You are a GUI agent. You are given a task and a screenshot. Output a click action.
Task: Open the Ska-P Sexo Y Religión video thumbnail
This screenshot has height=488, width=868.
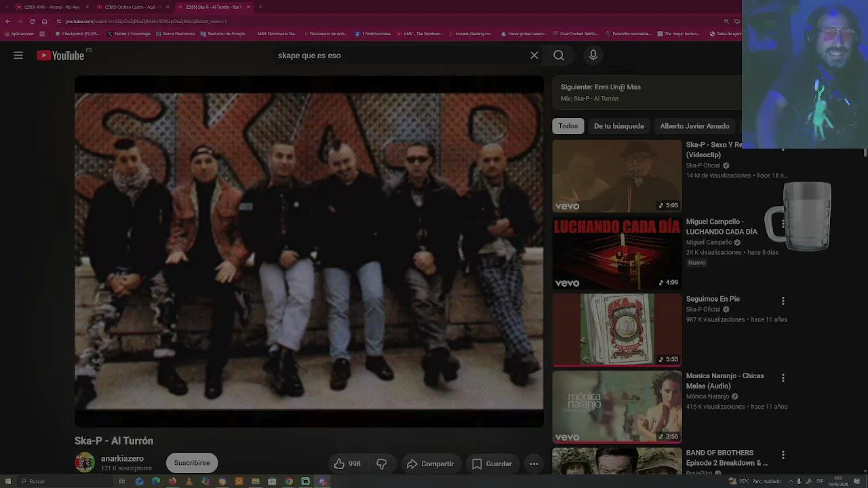point(617,176)
